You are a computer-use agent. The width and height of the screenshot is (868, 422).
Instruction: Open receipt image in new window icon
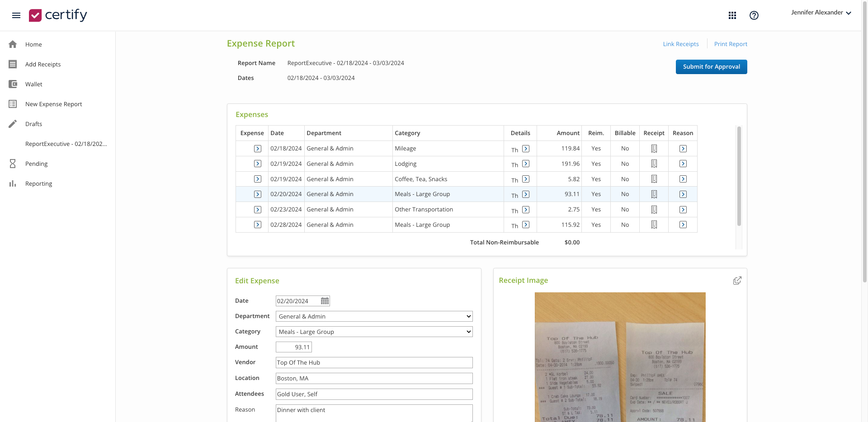(737, 280)
